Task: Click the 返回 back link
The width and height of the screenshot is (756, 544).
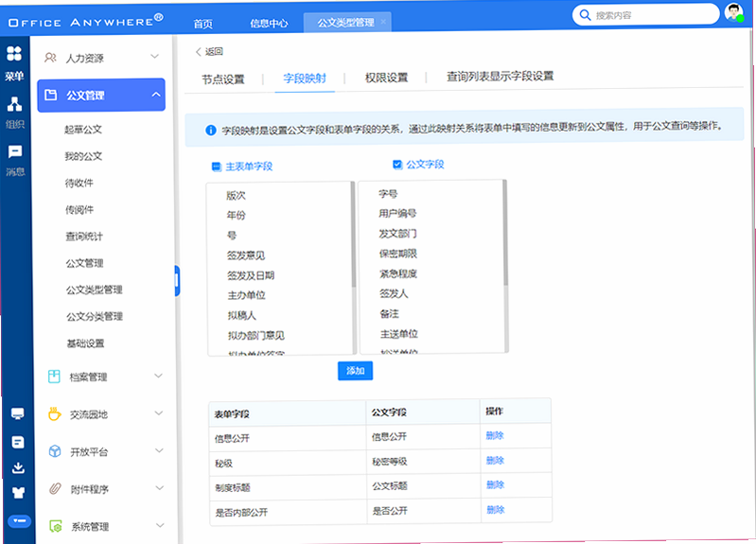Action: point(210,52)
